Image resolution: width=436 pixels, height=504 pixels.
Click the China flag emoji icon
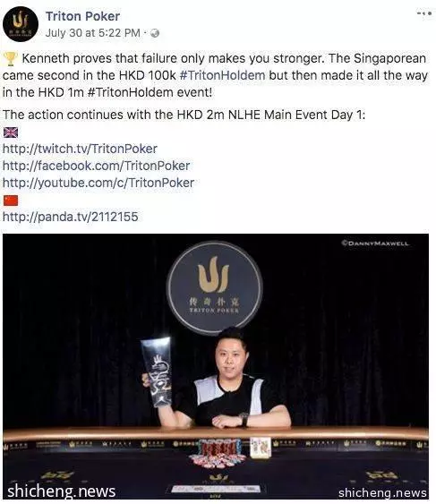click(11, 201)
